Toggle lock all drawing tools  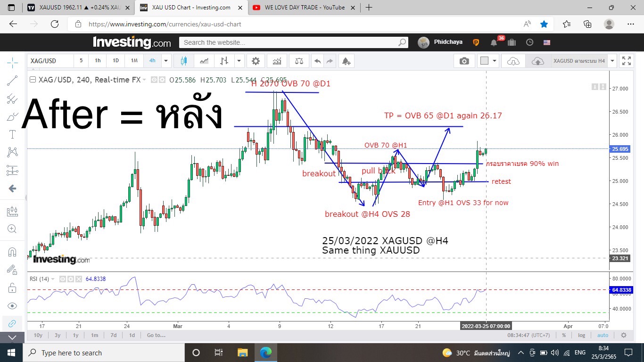coord(12,288)
